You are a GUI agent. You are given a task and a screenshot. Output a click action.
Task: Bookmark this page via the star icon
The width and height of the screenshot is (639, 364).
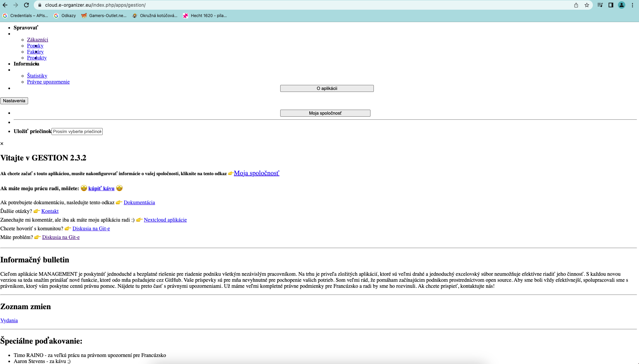[587, 5]
